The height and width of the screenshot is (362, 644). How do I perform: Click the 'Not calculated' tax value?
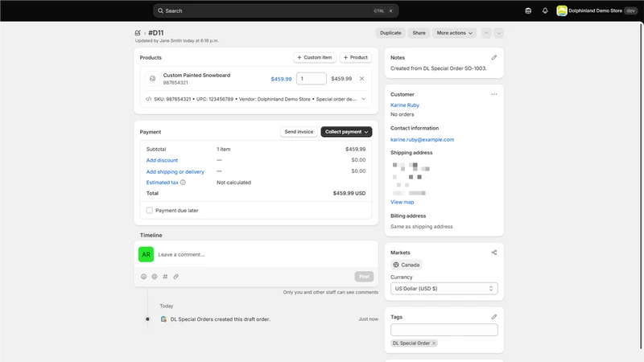(233, 183)
